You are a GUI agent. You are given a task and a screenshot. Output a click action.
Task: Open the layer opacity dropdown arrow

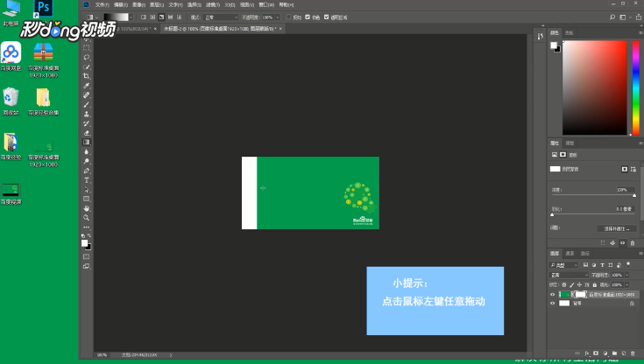point(627,275)
